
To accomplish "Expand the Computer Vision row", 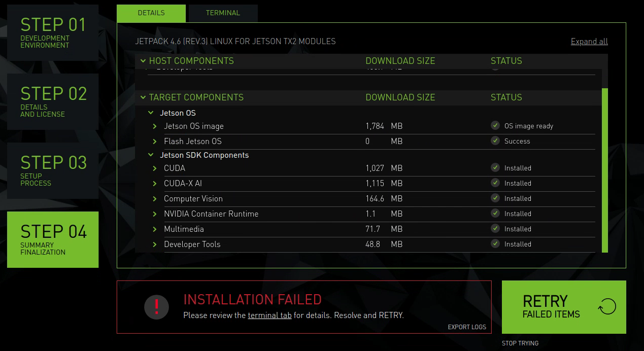I will pyautogui.click(x=155, y=199).
